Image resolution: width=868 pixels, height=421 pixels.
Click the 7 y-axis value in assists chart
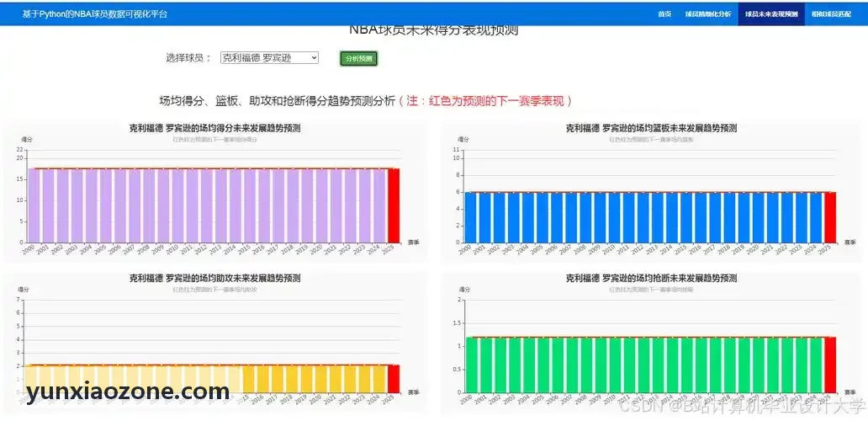point(19,300)
